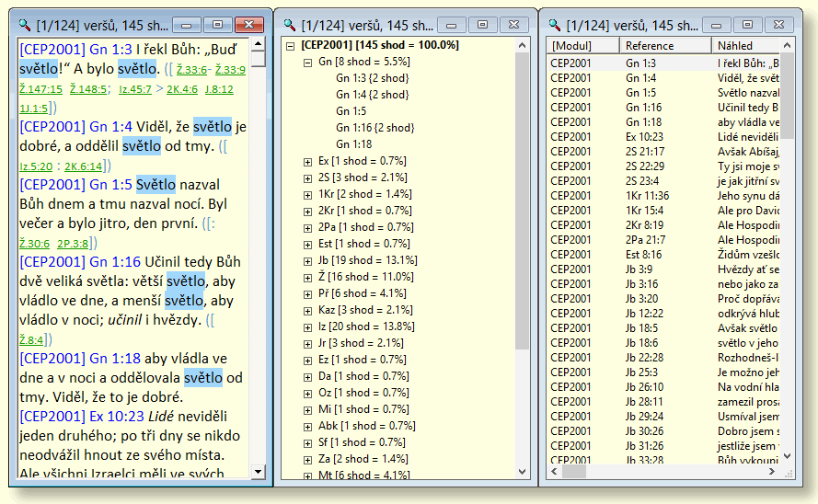Select the Jb 3:9 row in the table

[638, 269]
